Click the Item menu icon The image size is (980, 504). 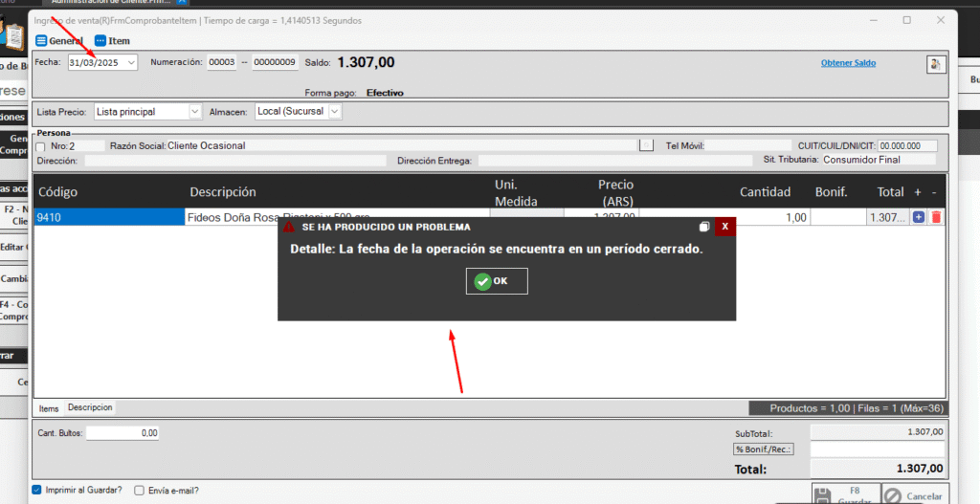click(100, 41)
